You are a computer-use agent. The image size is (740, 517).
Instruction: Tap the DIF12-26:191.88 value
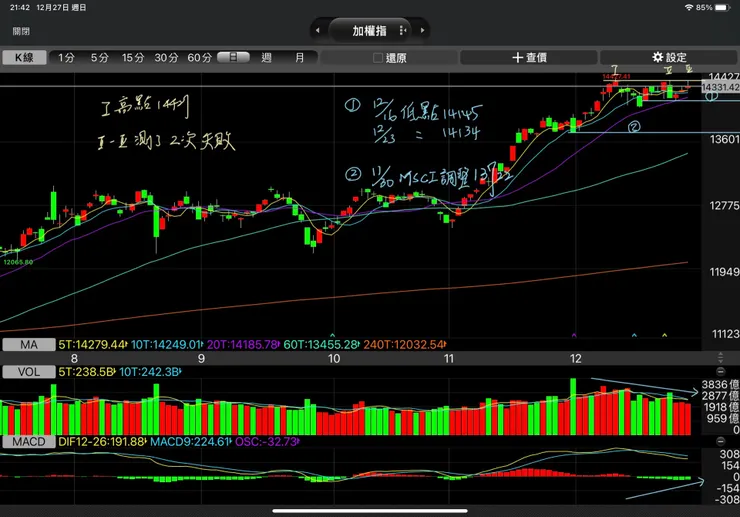[102, 442]
